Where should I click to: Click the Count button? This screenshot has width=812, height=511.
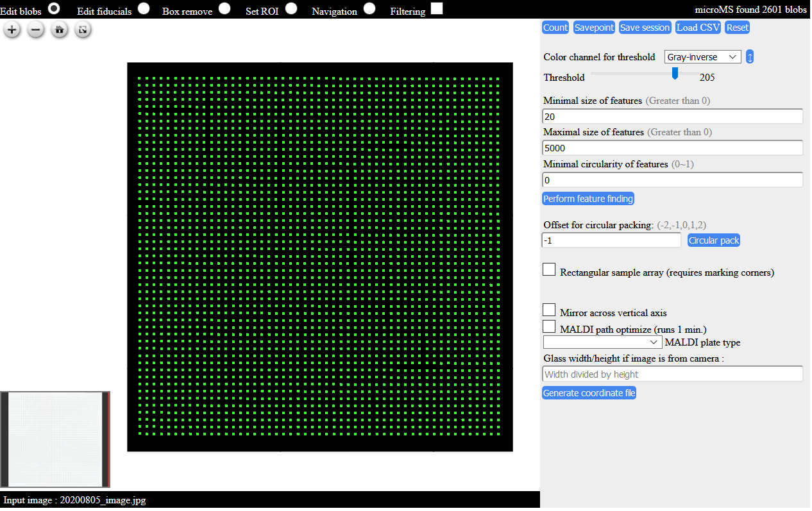coord(555,28)
